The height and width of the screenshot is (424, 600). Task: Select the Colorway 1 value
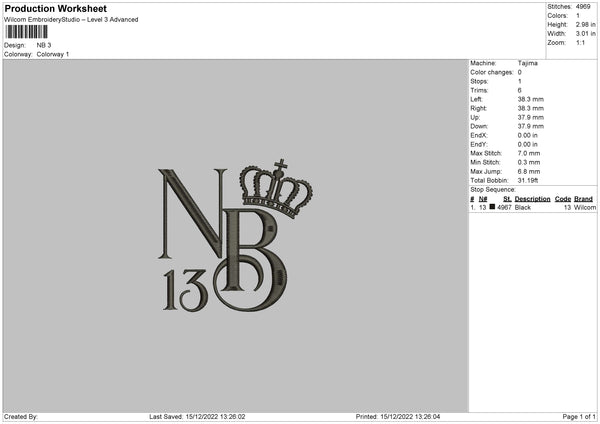[x=53, y=54]
